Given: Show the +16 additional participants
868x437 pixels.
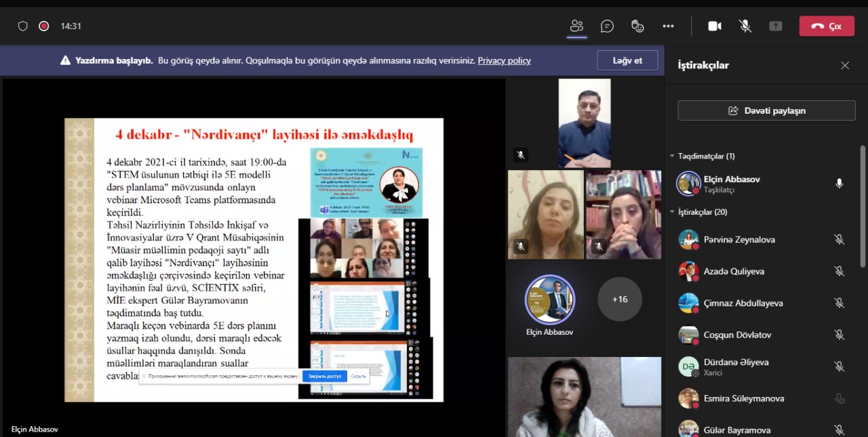Looking at the screenshot, I should [x=620, y=299].
